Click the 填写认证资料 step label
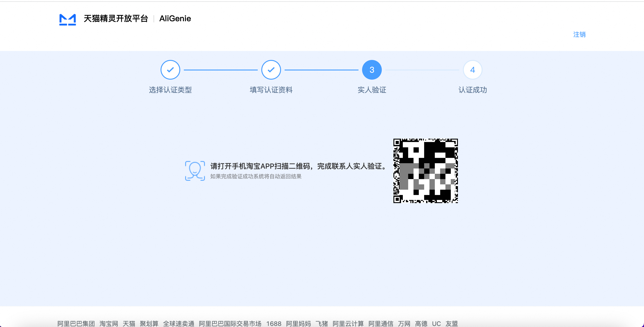Image resolution: width=644 pixels, height=327 pixels. coord(271,90)
